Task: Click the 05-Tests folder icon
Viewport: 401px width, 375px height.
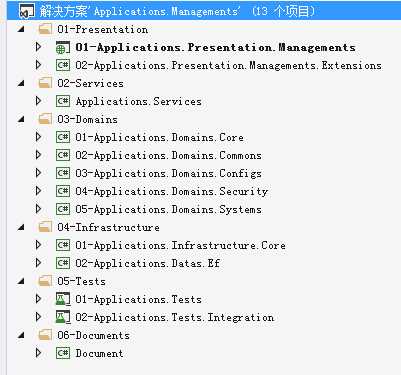Action: (45, 281)
